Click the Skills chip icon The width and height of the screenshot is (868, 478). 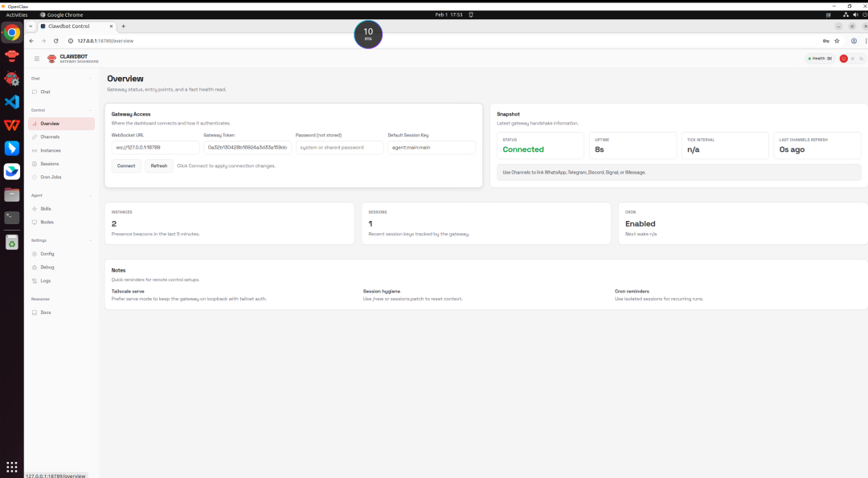click(x=35, y=209)
